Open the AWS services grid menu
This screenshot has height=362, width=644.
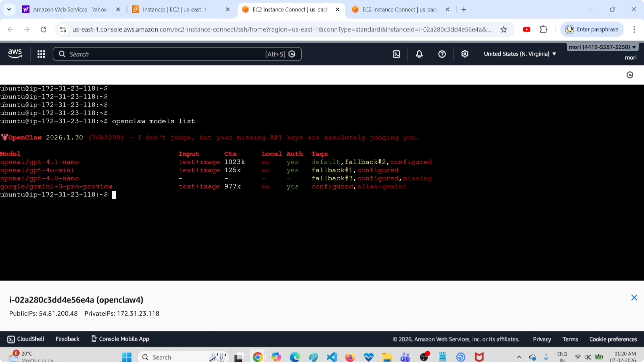pyautogui.click(x=41, y=54)
